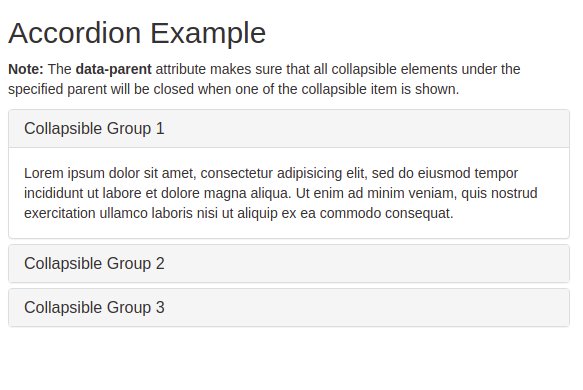Click the Collapsible Group 1 panel heading bar
This screenshot has height=390, width=583.
click(289, 129)
